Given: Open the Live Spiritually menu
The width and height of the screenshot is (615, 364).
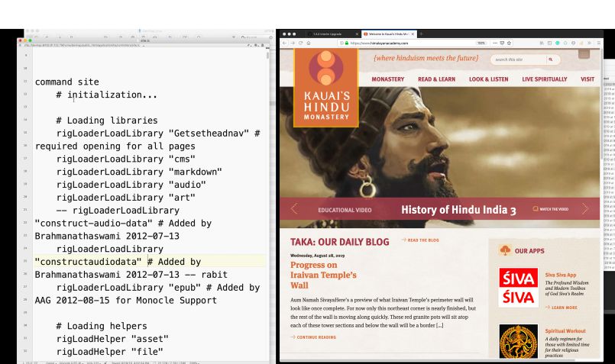Looking at the screenshot, I should pos(545,79).
